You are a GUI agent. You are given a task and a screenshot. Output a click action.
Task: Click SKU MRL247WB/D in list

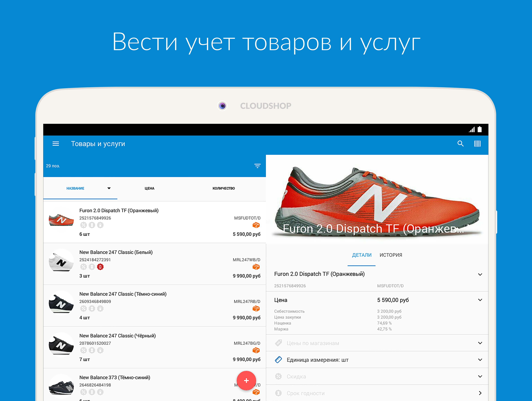[x=246, y=260]
